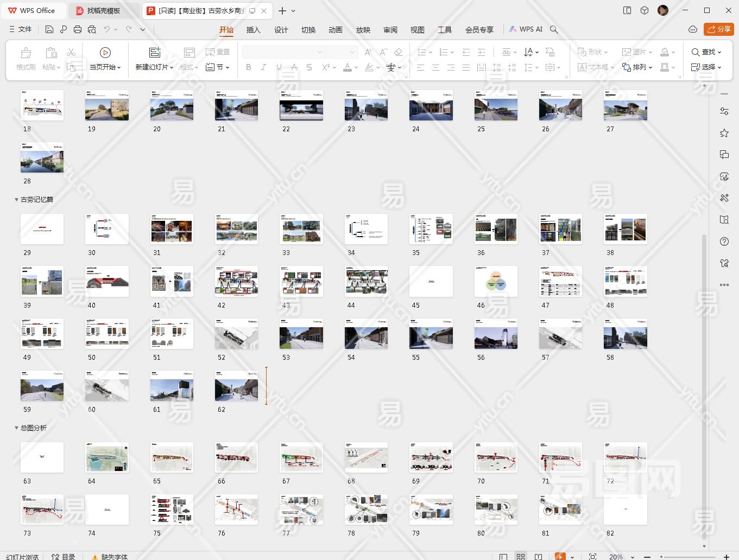Open the help icon in right sidebar
The image size is (739, 560).
pyautogui.click(x=724, y=241)
